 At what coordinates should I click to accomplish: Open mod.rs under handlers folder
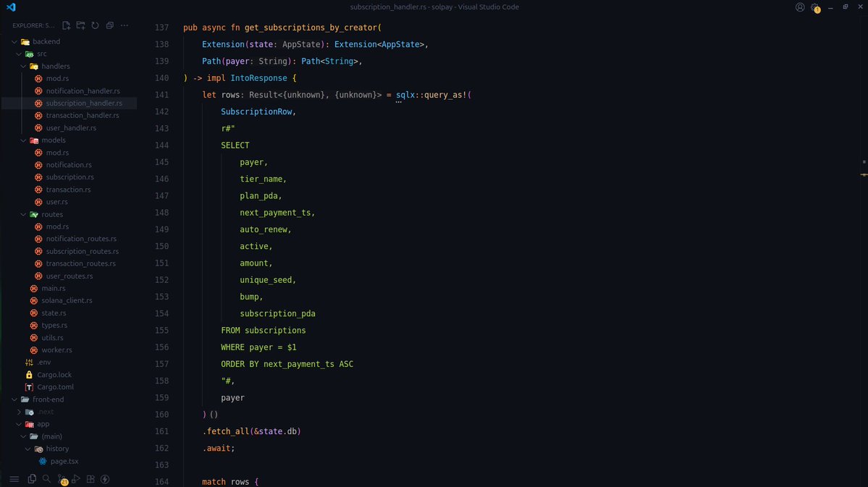pyautogui.click(x=57, y=79)
